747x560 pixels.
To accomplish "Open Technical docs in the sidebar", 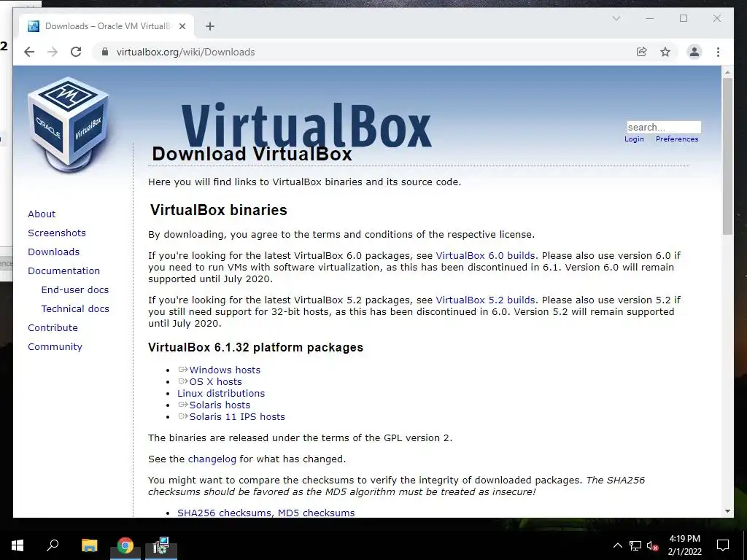I will [x=75, y=309].
